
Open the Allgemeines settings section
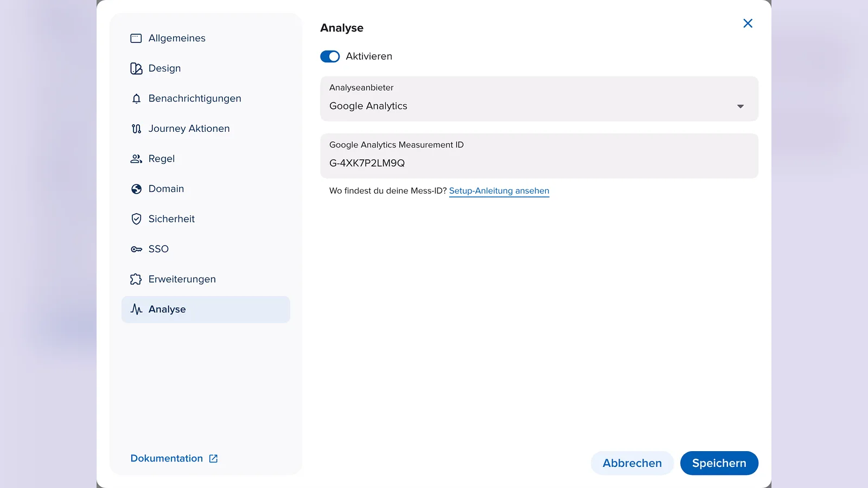(206, 38)
